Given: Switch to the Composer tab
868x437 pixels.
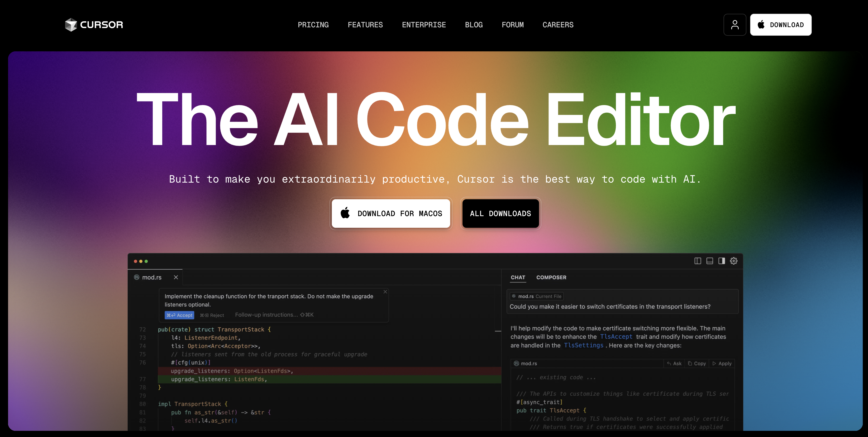Looking at the screenshot, I should 551,277.
